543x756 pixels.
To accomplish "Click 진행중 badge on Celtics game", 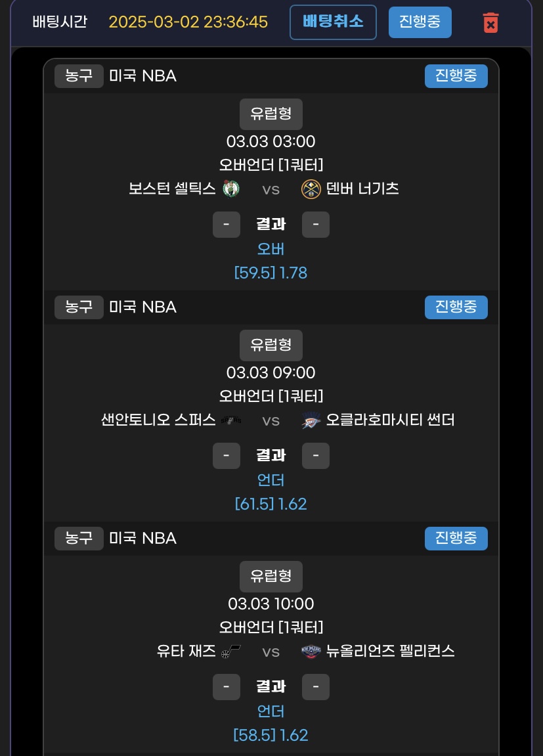I will click(x=456, y=76).
